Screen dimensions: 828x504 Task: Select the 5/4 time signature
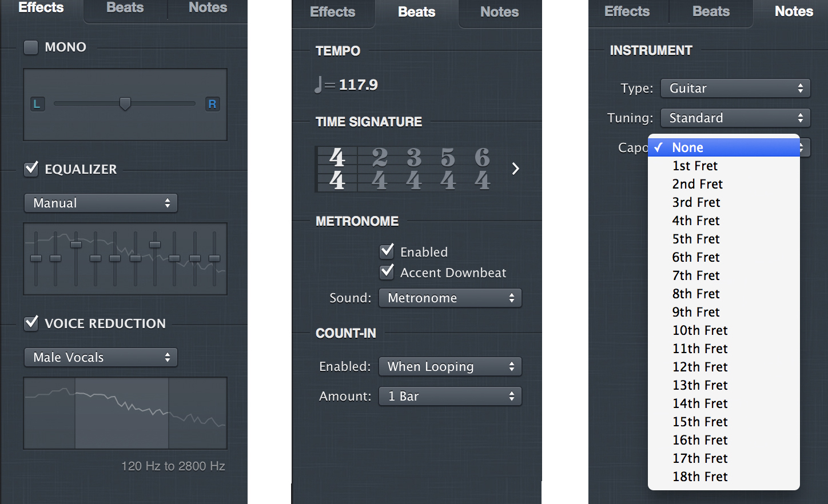tap(448, 169)
